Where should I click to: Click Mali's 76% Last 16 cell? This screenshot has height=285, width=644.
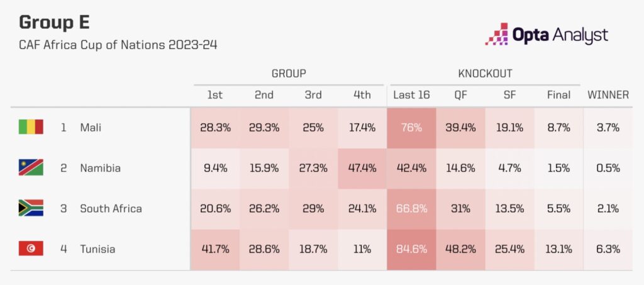click(411, 127)
